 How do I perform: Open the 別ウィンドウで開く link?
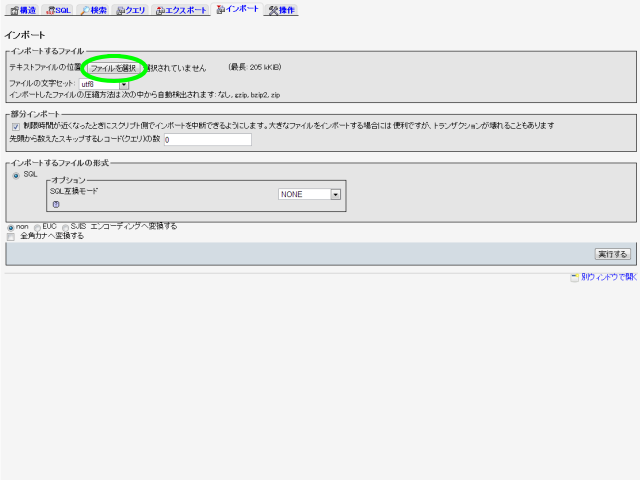(x=609, y=277)
